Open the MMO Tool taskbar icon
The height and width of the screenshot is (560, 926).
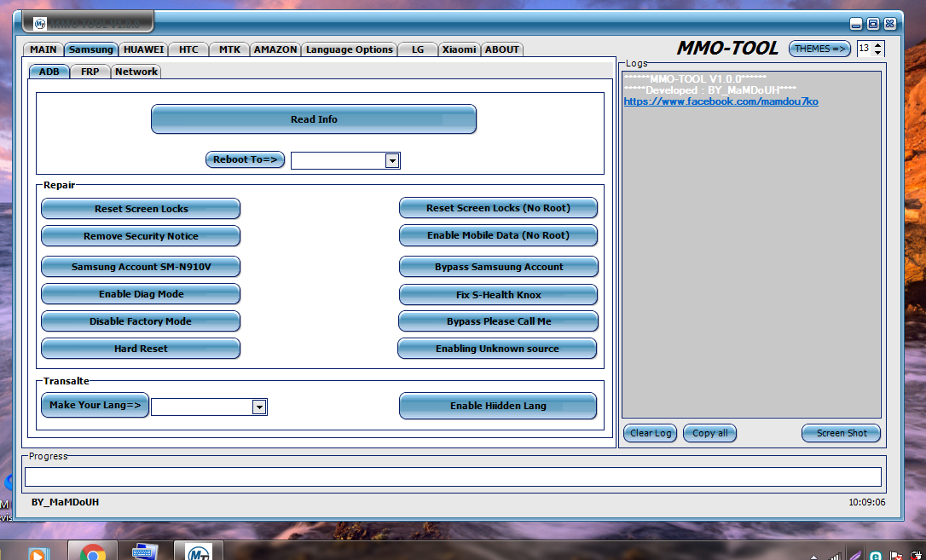click(x=199, y=552)
